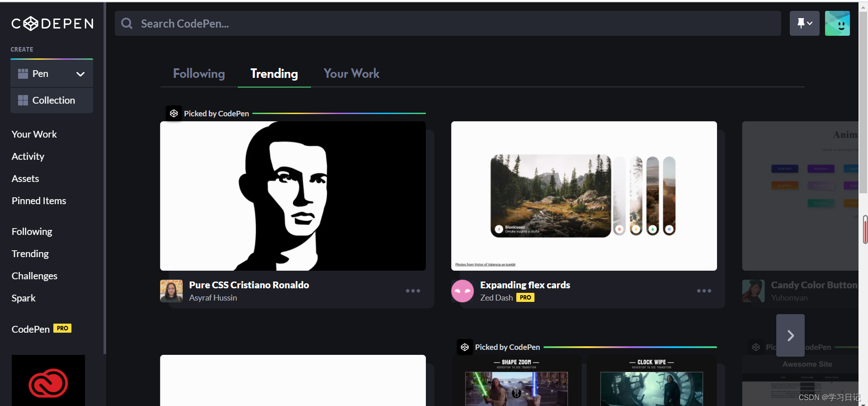Open options menu for Cristiano Ronaldo pen
Image resolution: width=868 pixels, height=406 pixels.
(413, 291)
